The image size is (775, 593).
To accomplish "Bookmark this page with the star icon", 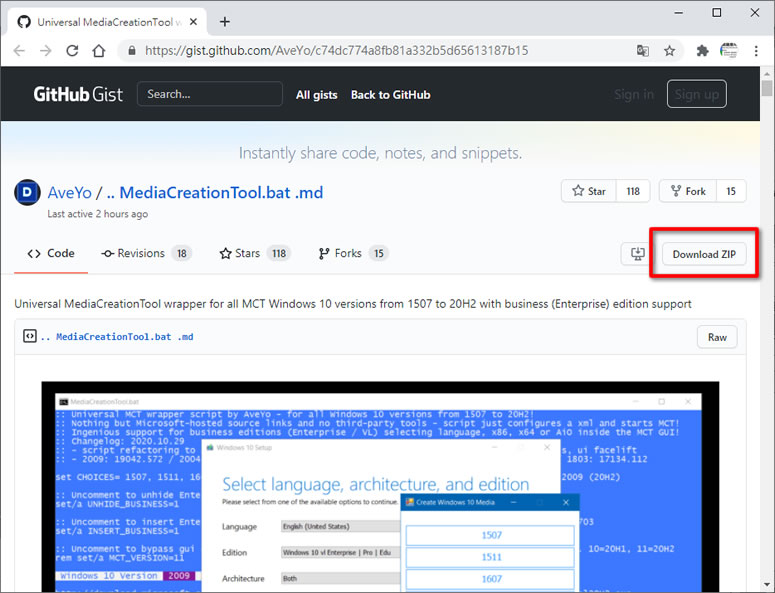I will [x=669, y=50].
